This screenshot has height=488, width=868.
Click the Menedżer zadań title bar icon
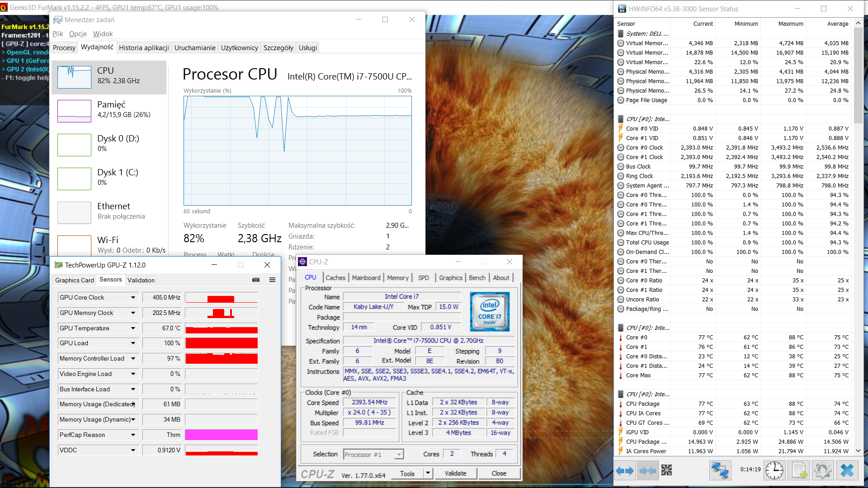58,20
